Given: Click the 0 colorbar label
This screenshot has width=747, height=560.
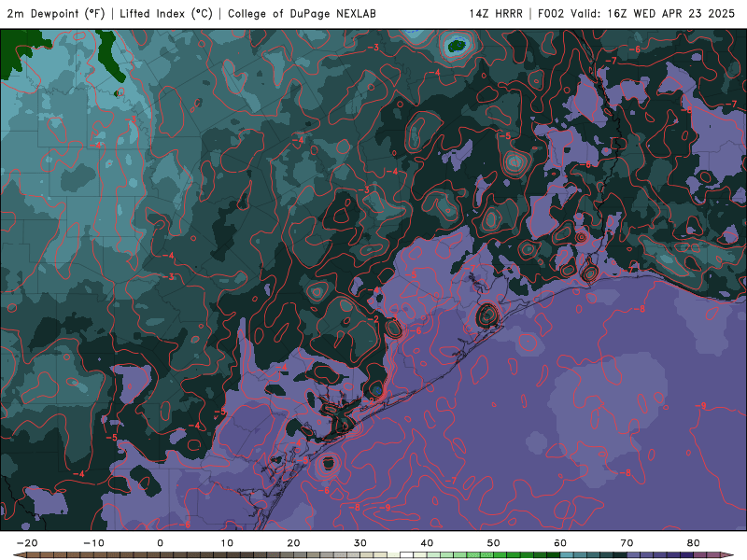Looking at the screenshot, I should pyautogui.click(x=160, y=543).
